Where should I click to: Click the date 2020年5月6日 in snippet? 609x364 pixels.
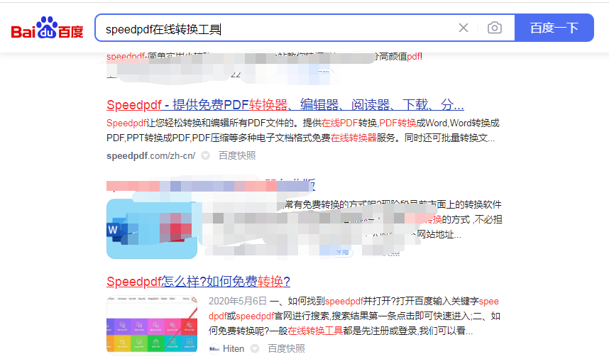[238, 301]
